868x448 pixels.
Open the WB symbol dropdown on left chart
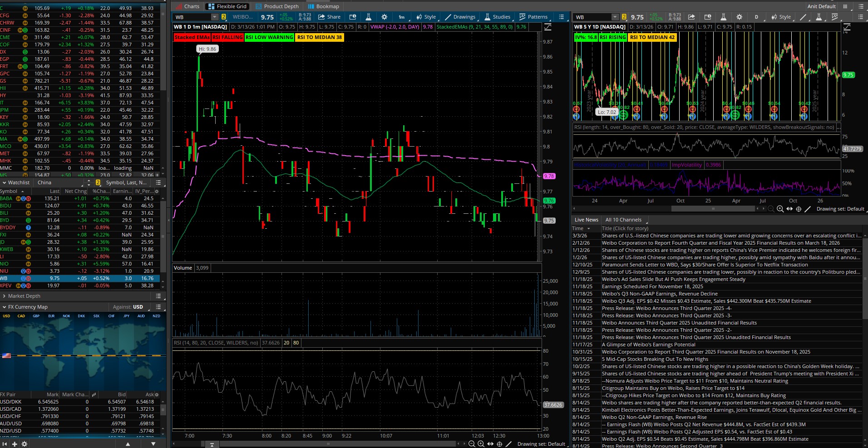tap(214, 17)
